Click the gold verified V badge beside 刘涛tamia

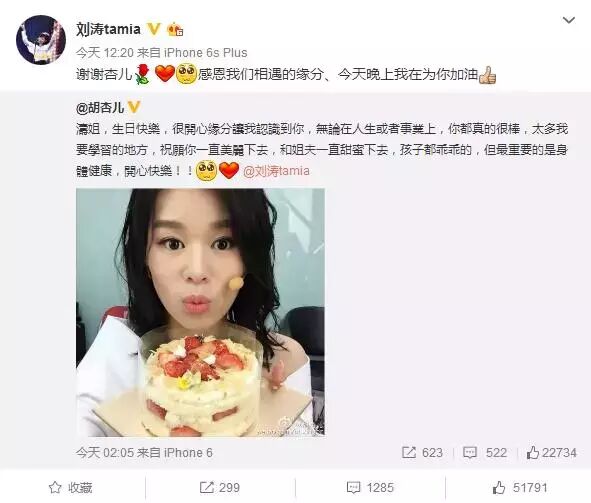(153, 29)
